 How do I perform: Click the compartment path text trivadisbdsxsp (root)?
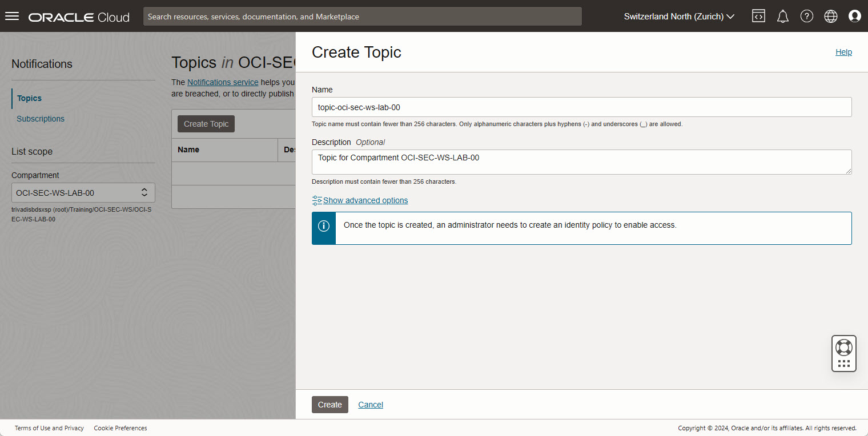82,214
